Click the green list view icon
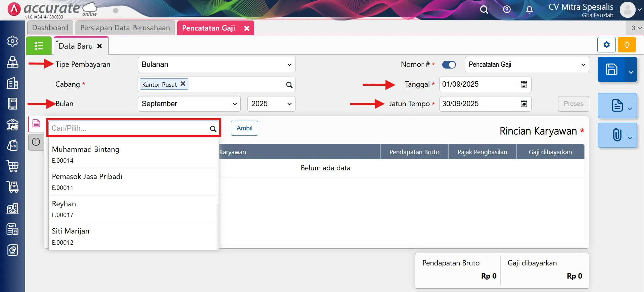644x292 pixels. (39, 46)
